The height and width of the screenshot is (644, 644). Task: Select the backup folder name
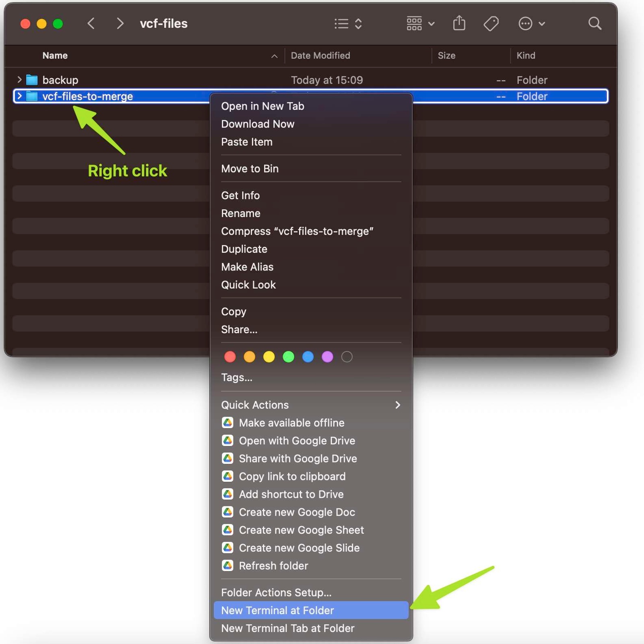60,80
